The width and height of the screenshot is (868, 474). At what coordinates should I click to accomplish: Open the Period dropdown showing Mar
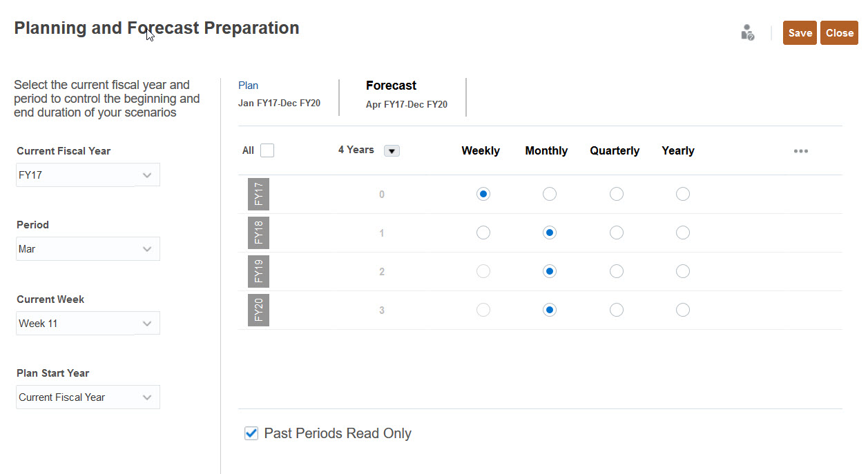pyautogui.click(x=146, y=249)
